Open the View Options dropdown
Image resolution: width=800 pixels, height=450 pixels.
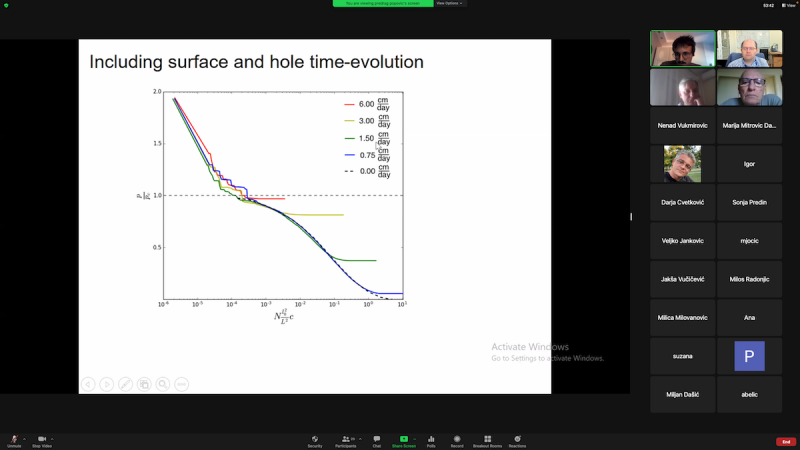click(449, 3)
